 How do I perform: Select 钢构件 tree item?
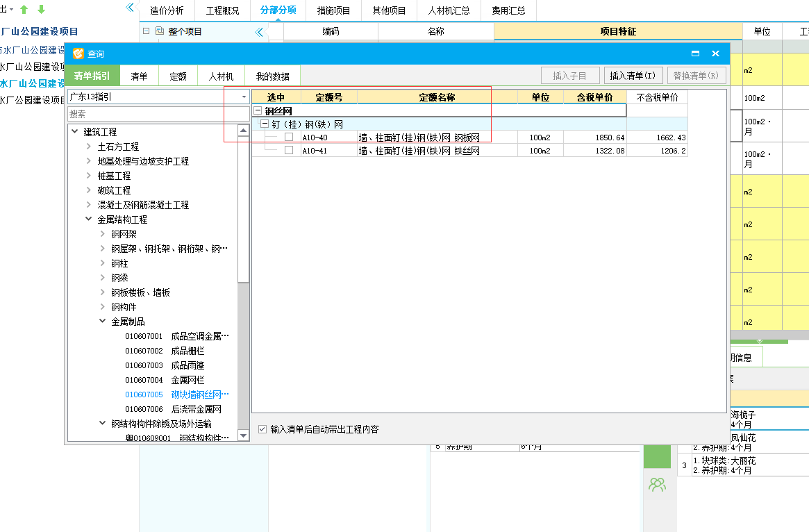124,306
